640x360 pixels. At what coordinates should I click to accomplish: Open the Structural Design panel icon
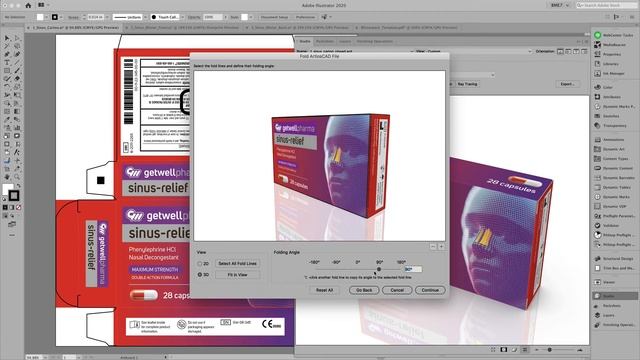point(598,258)
